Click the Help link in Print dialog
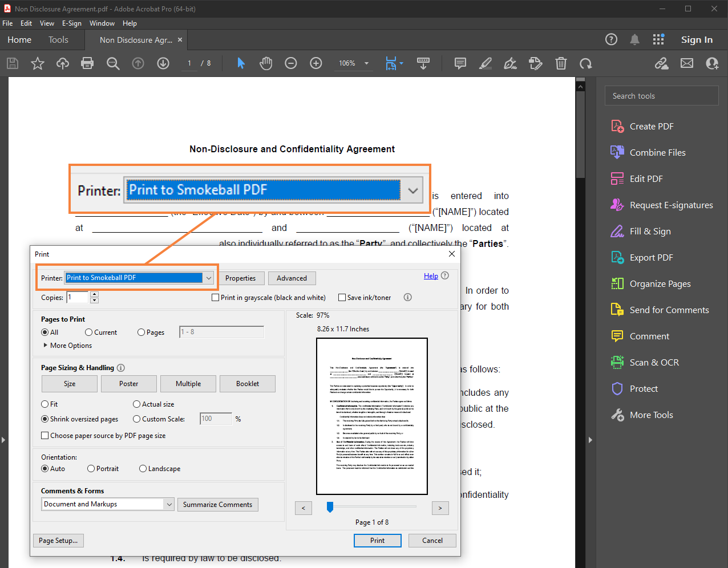Screen dimensions: 728x568 click(431, 276)
